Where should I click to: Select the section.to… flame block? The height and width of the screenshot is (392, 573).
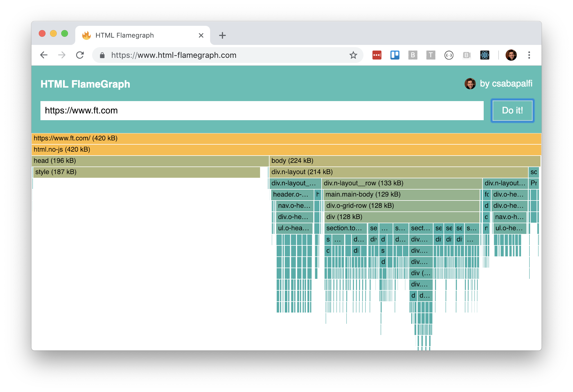tap(345, 228)
